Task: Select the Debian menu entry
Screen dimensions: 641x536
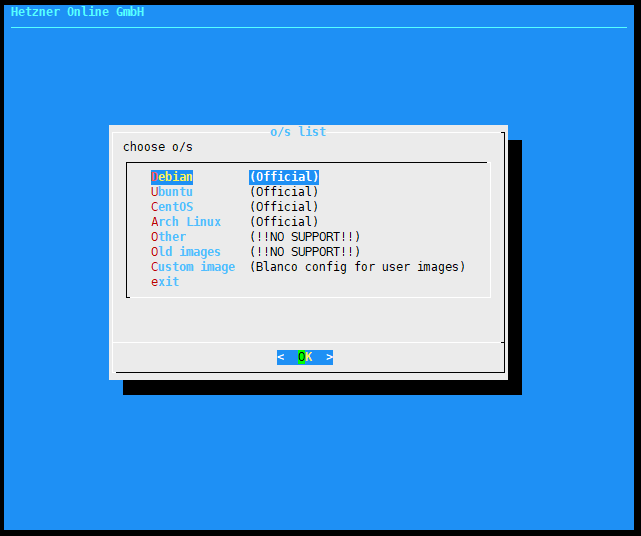Action: [172, 177]
